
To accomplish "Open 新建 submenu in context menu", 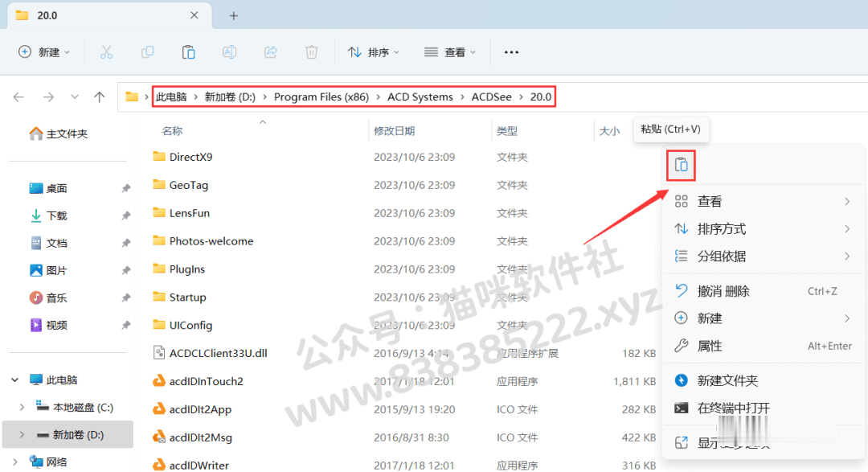I will (763, 318).
